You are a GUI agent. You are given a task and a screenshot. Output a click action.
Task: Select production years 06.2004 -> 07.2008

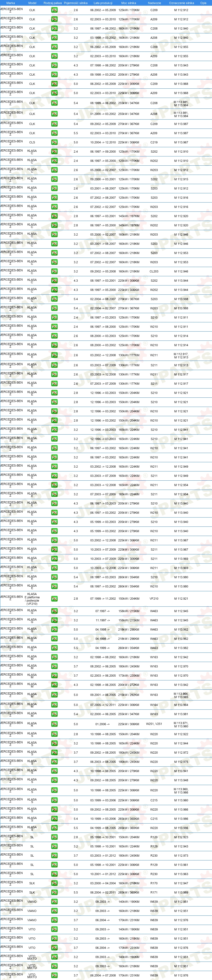(103, 975)
